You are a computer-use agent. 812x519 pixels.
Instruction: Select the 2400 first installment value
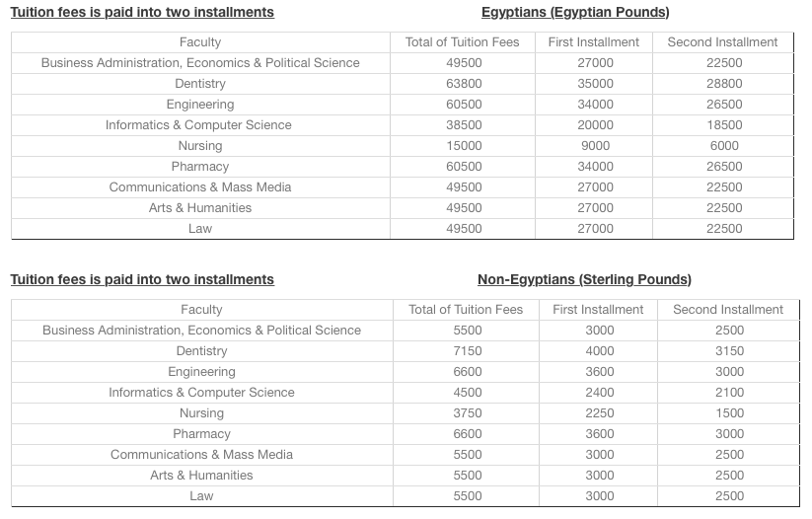[x=599, y=393]
